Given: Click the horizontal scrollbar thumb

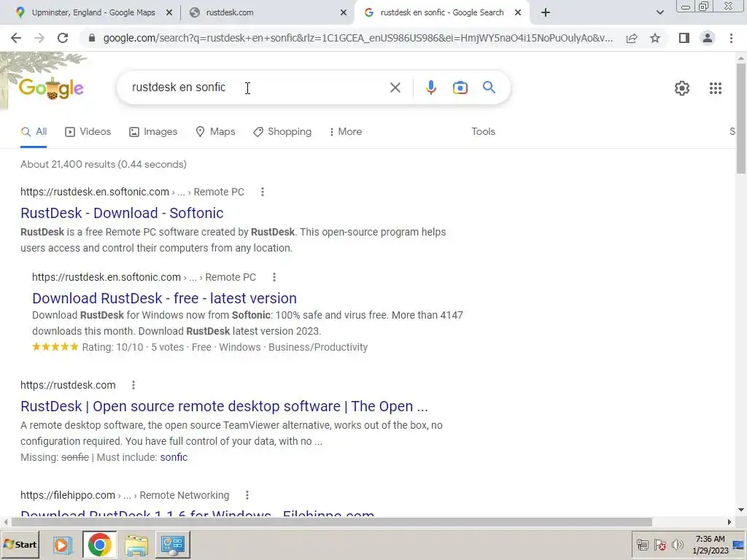Looking at the screenshot, I should pyautogui.click(x=332, y=522).
